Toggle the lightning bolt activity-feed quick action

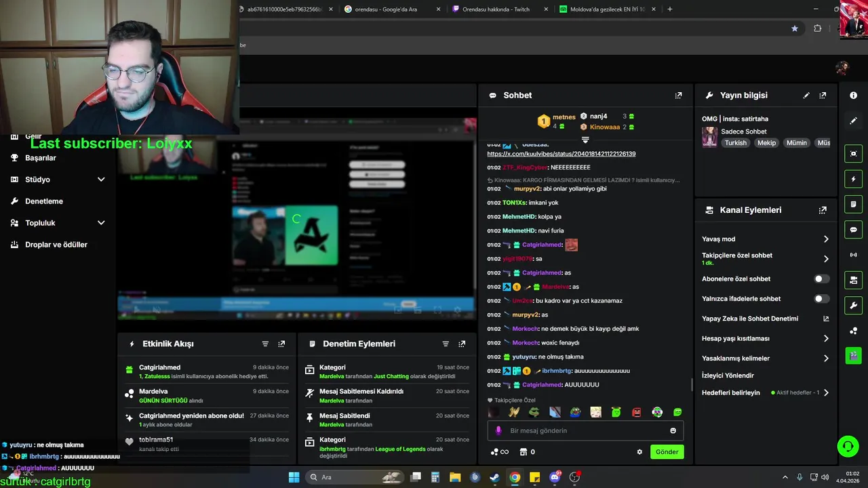(853, 179)
